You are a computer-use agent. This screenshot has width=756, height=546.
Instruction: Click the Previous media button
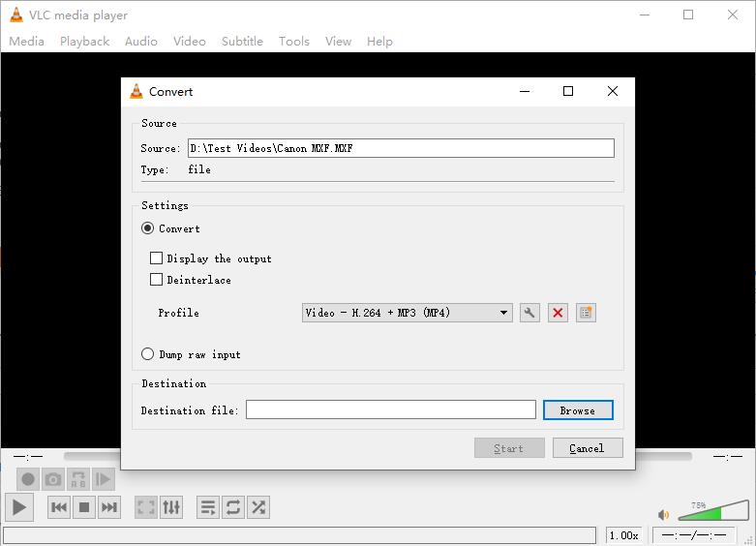[59, 507]
